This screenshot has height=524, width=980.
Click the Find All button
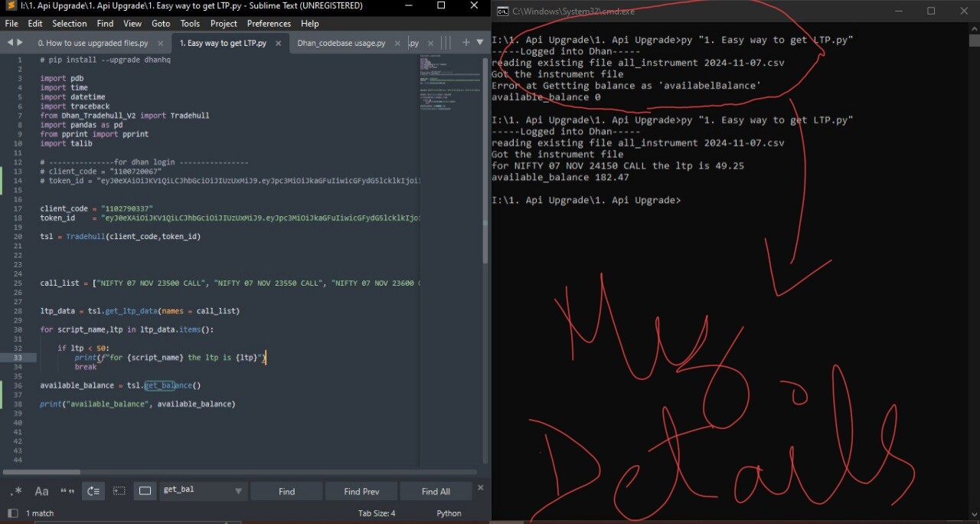click(436, 490)
